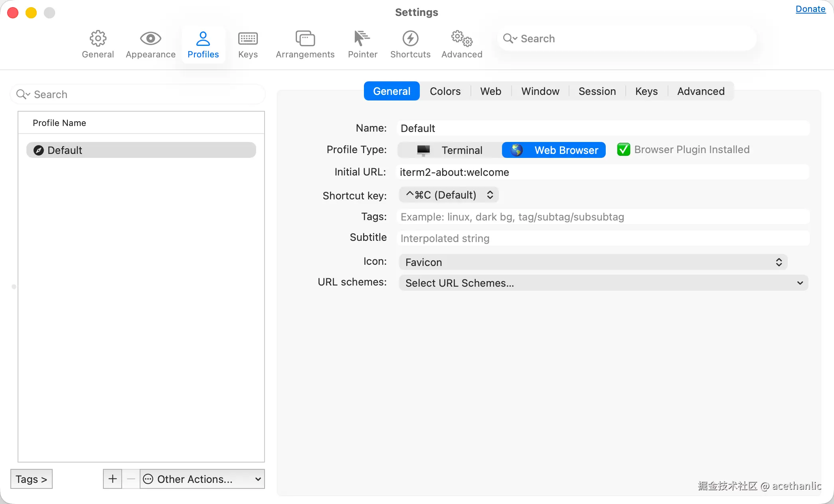Open Shortcut key dropdown

[449, 195]
